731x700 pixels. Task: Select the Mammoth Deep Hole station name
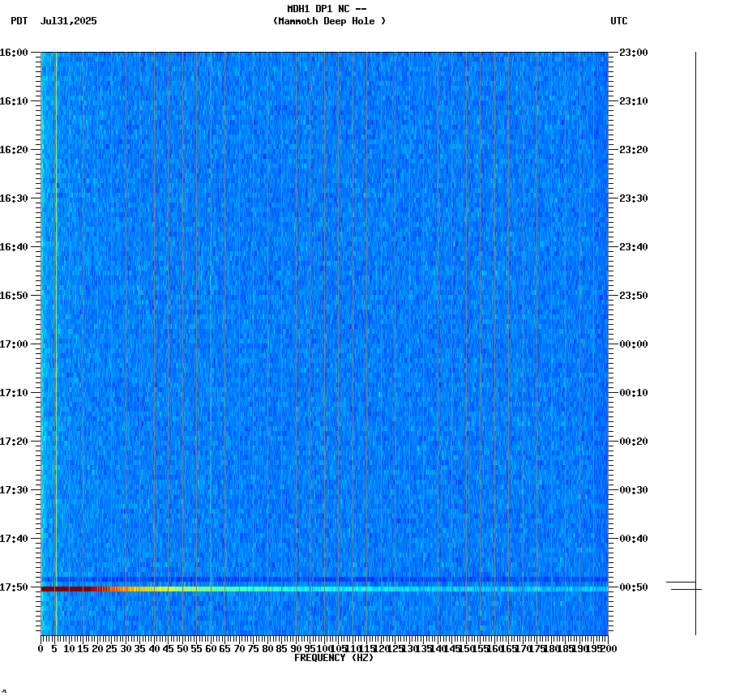click(x=329, y=22)
